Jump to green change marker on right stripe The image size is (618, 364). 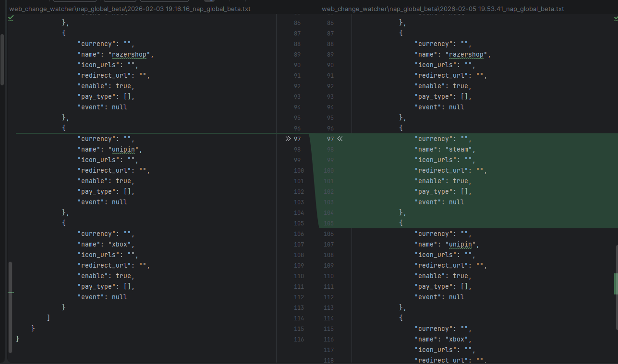click(x=616, y=283)
